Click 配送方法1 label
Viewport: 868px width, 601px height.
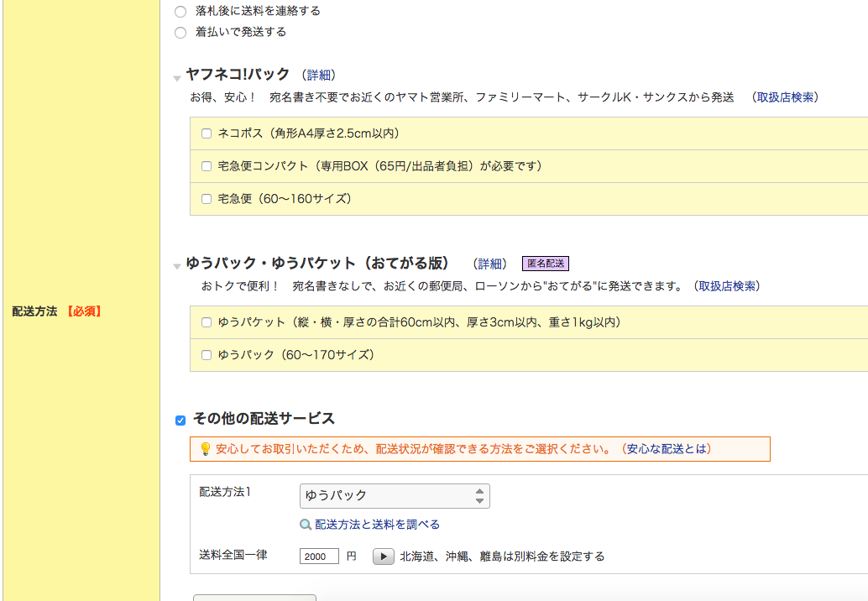225,492
